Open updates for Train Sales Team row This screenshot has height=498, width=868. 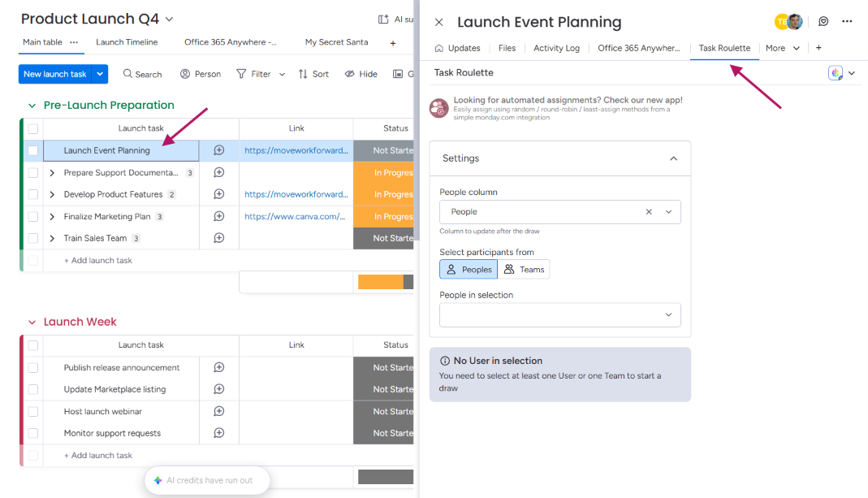(x=219, y=238)
